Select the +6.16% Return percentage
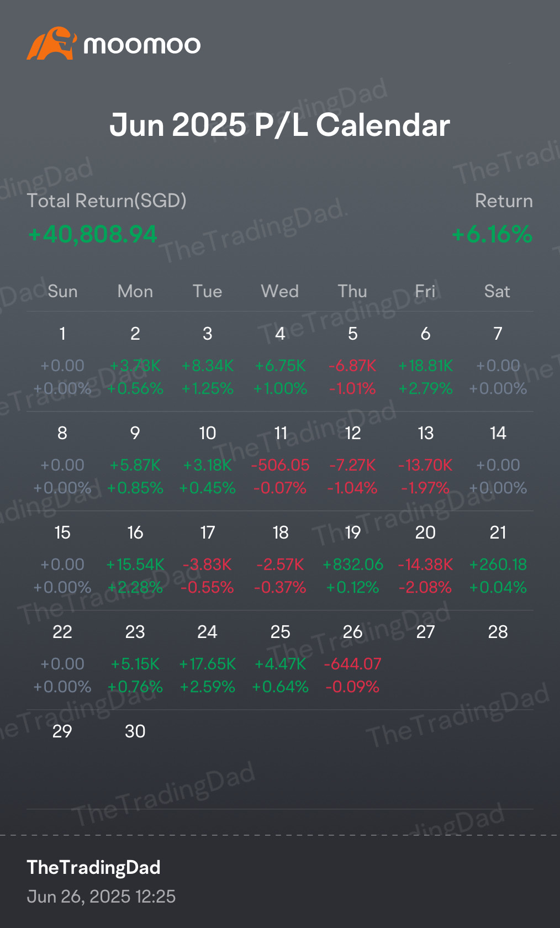This screenshot has width=560, height=928. (492, 234)
